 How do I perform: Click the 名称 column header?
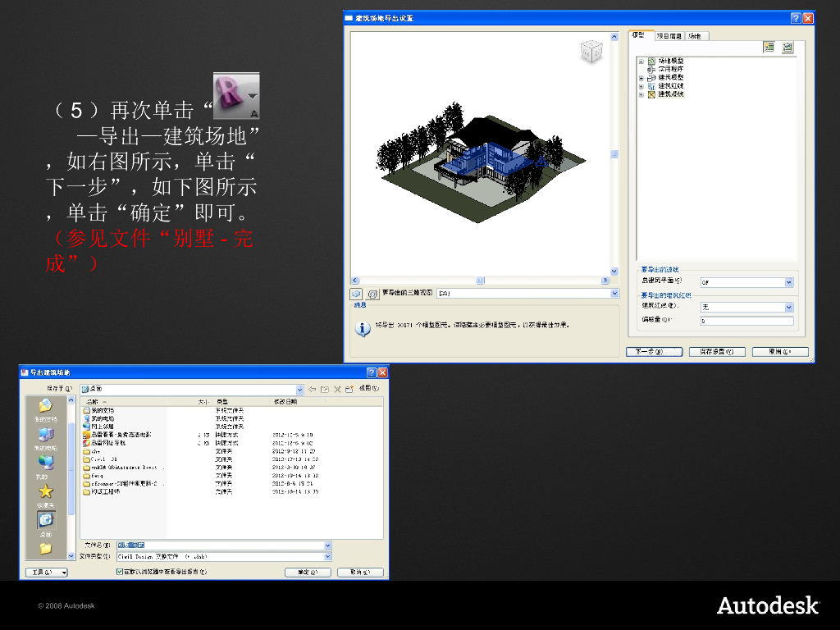pos(123,401)
